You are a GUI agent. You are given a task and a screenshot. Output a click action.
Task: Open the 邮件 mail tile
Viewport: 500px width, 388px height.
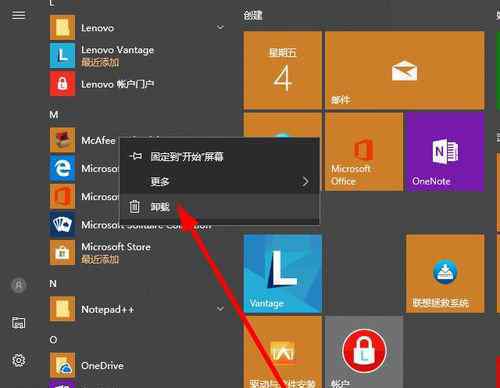(x=404, y=70)
